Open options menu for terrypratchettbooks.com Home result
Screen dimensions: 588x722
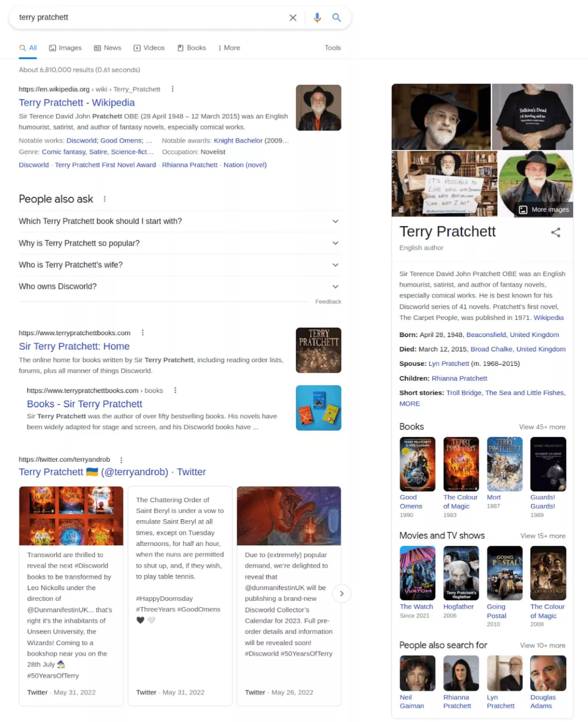click(x=143, y=333)
